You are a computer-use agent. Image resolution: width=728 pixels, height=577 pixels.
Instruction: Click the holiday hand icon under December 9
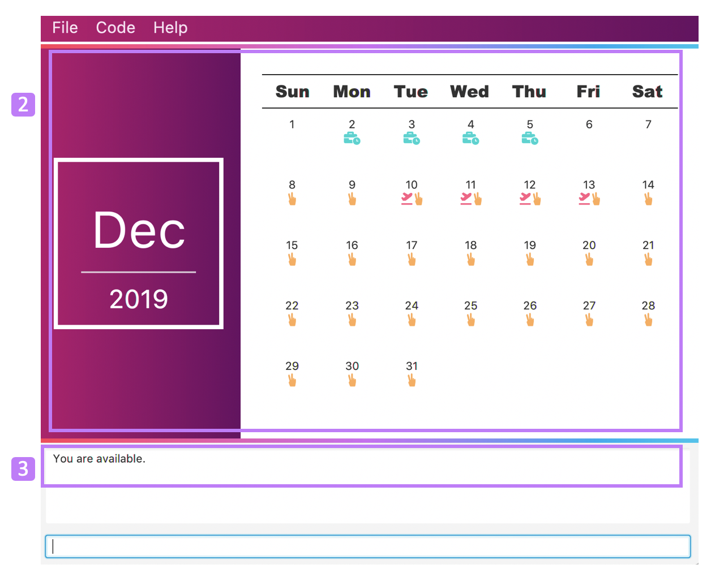tap(352, 199)
